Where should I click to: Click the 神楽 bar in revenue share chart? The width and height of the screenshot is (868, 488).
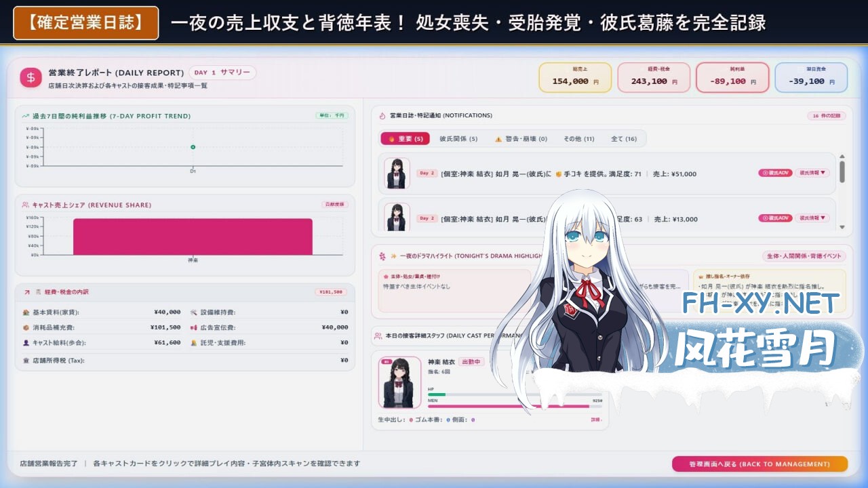[x=193, y=237]
